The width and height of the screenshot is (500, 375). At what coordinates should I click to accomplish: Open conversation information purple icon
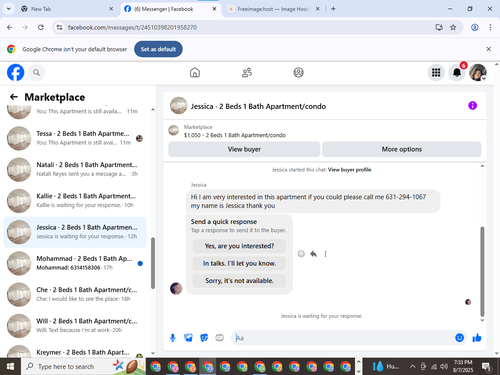click(x=472, y=106)
